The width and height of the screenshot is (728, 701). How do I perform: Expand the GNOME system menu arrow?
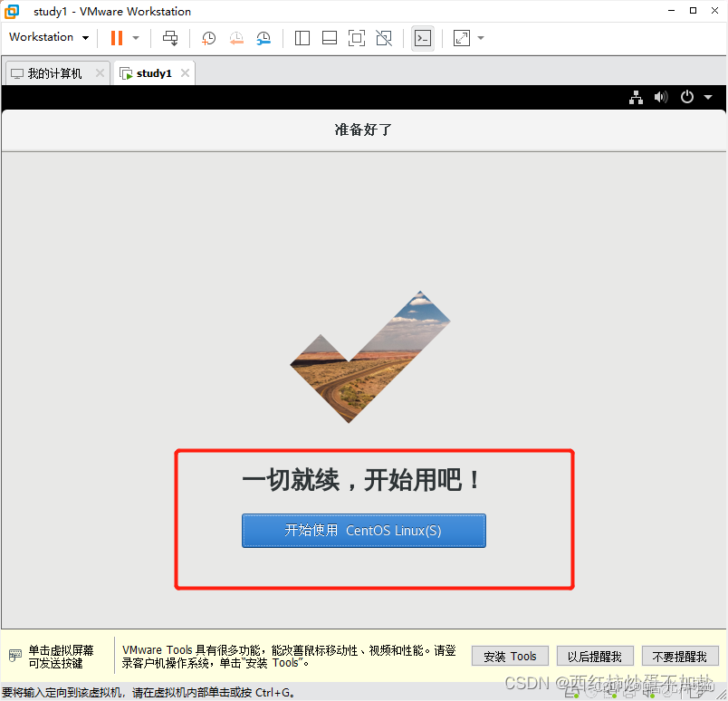708,97
